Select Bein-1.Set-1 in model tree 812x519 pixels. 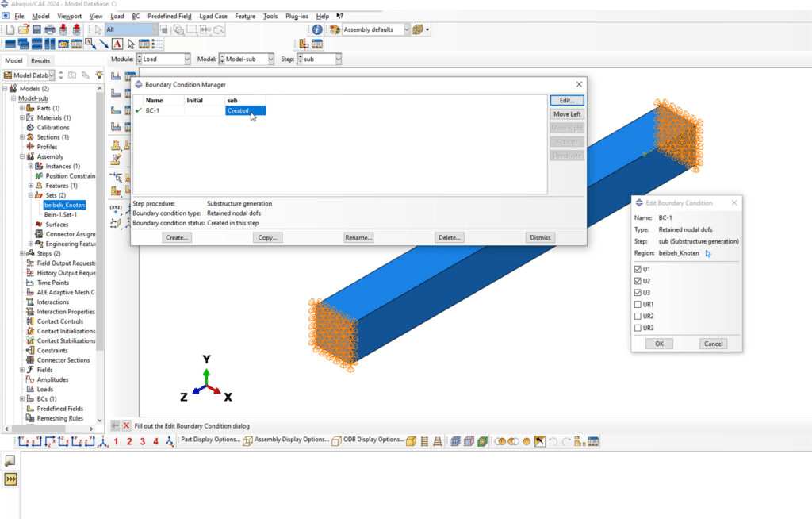pos(60,214)
